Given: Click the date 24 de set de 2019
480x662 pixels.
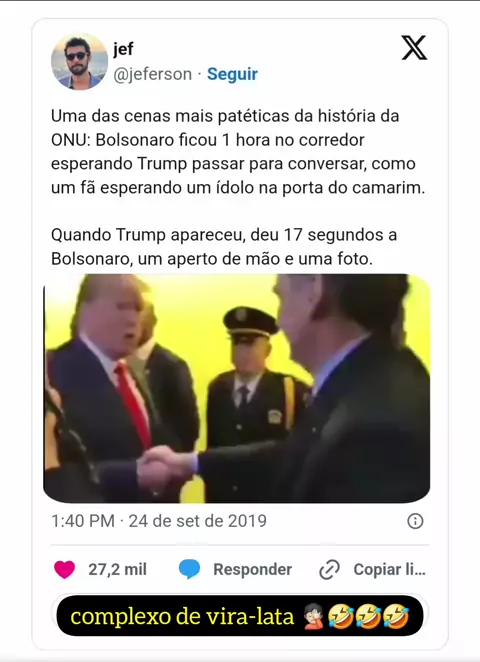Looking at the screenshot, I should 198,521.
